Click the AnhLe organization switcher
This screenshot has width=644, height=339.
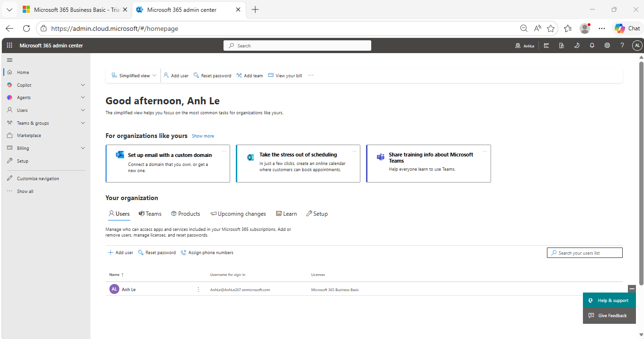tap(525, 46)
